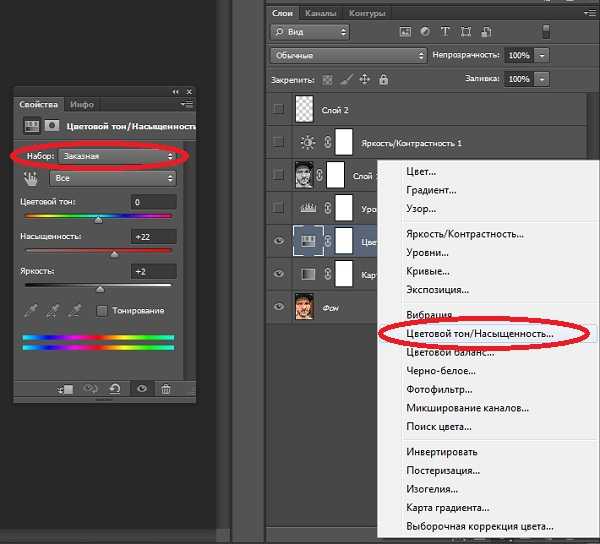Viewport: 600px width, 544px height.
Task: Click mask icon in Properties panel
Action: (52, 126)
